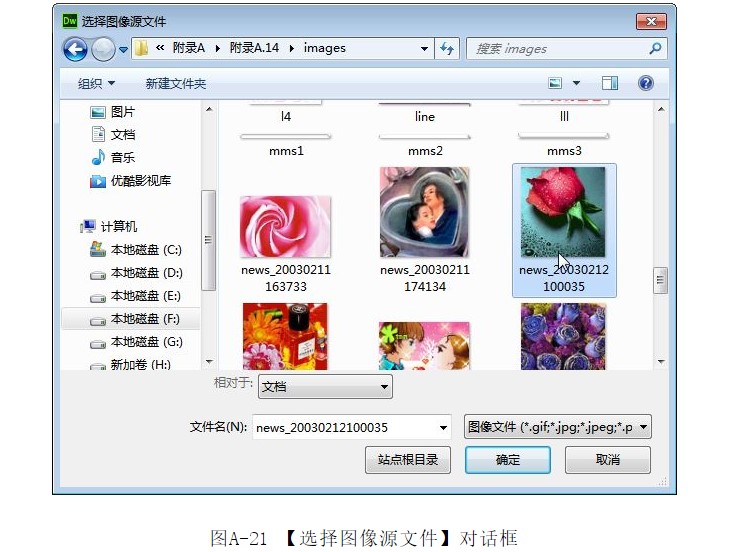Click the 文件名 text input field
748x552 pixels.
click(345, 428)
